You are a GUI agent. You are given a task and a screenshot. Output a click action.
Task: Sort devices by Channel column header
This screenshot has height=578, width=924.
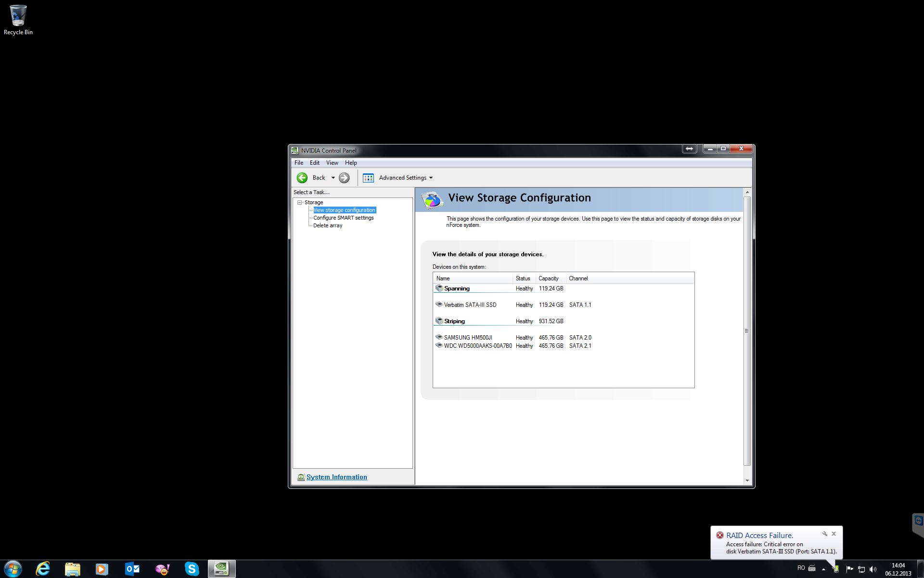[x=578, y=278]
